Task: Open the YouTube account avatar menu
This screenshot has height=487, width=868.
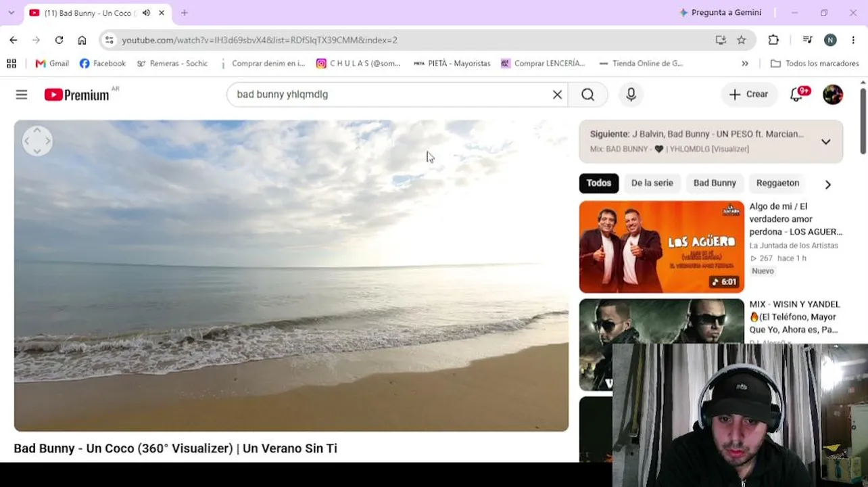Action: tap(833, 95)
